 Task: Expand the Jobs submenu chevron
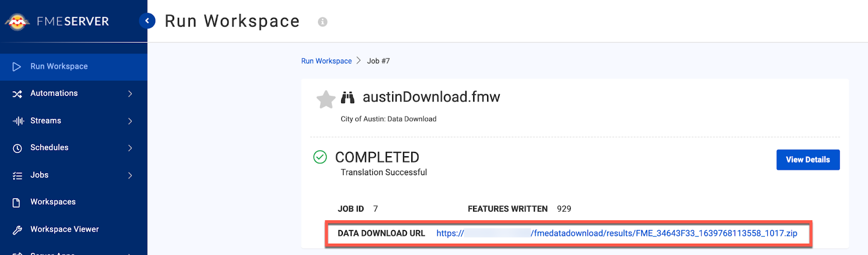click(x=130, y=175)
